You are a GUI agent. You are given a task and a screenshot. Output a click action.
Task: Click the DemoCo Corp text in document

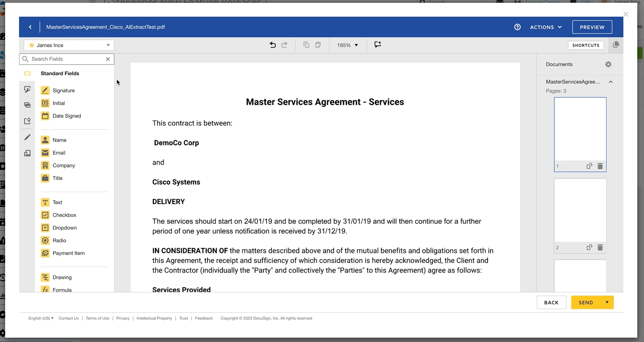point(176,143)
